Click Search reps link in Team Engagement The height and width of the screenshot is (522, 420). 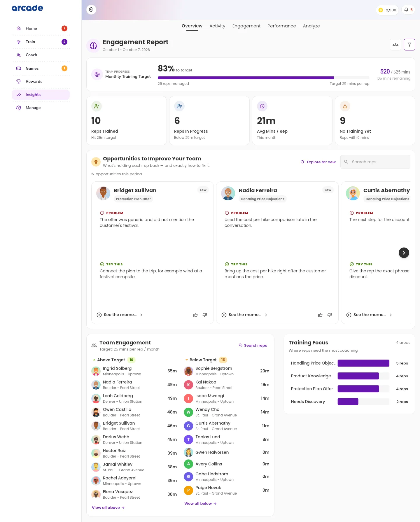[x=253, y=345]
